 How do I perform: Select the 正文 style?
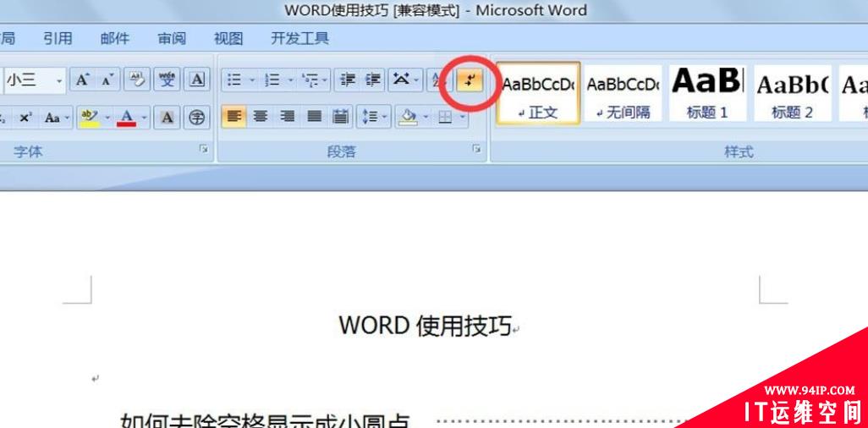538,92
